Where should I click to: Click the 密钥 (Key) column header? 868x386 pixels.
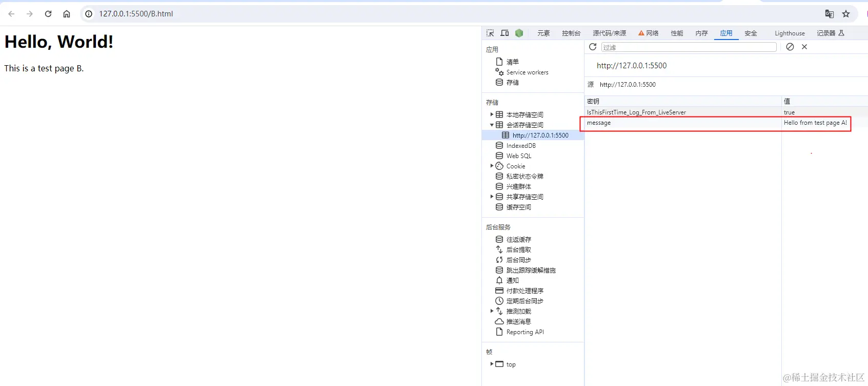683,101
